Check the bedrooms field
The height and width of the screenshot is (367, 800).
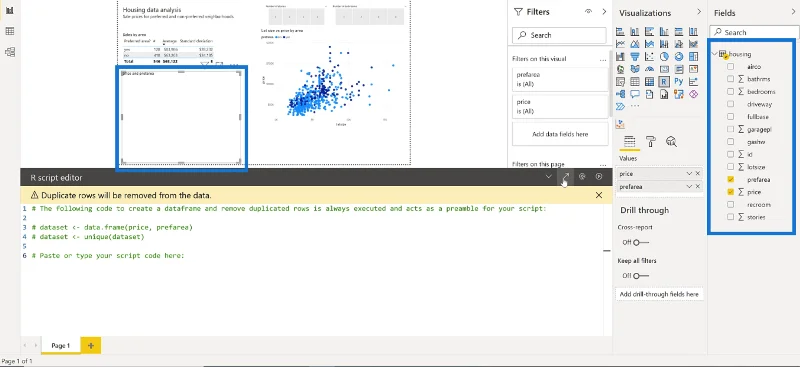[731, 91]
